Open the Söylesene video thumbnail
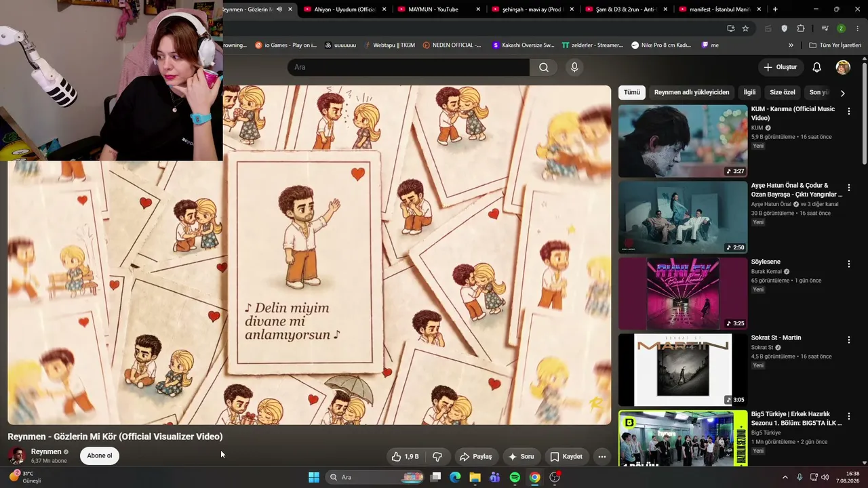 click(683, 293)
